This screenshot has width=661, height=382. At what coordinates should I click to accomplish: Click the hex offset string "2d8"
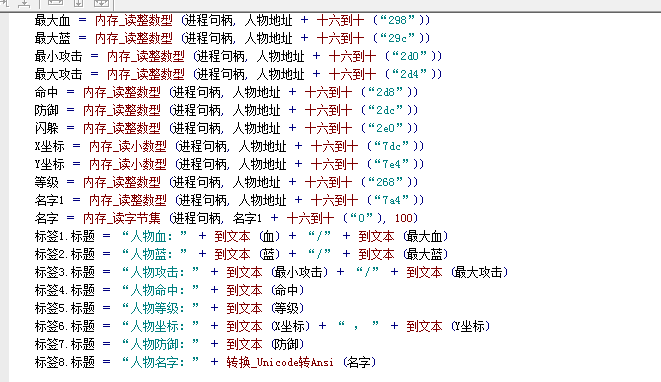[385, 92]
